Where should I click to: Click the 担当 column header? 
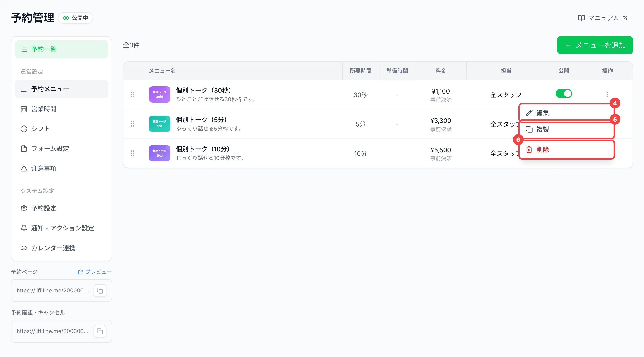click(506, 71)
